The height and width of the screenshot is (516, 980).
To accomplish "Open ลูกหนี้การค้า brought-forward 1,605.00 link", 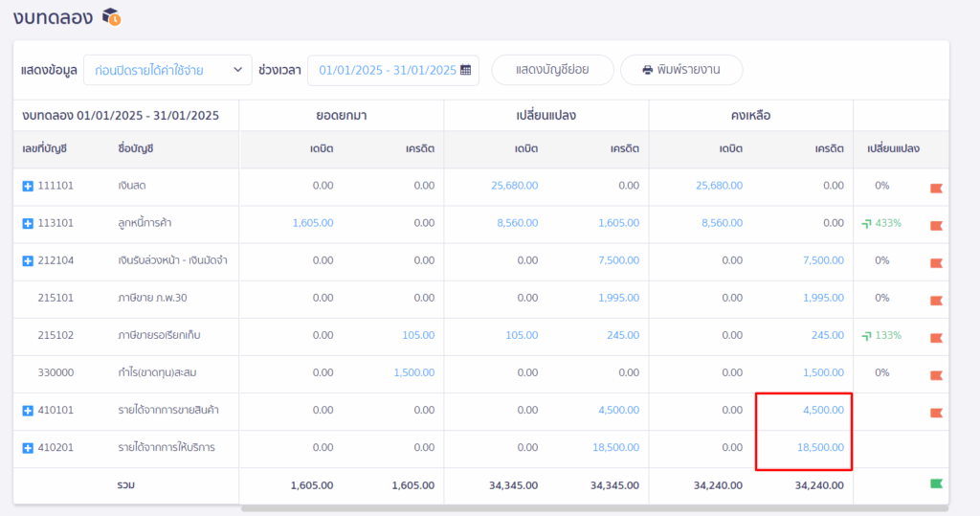I will (313, 223).
